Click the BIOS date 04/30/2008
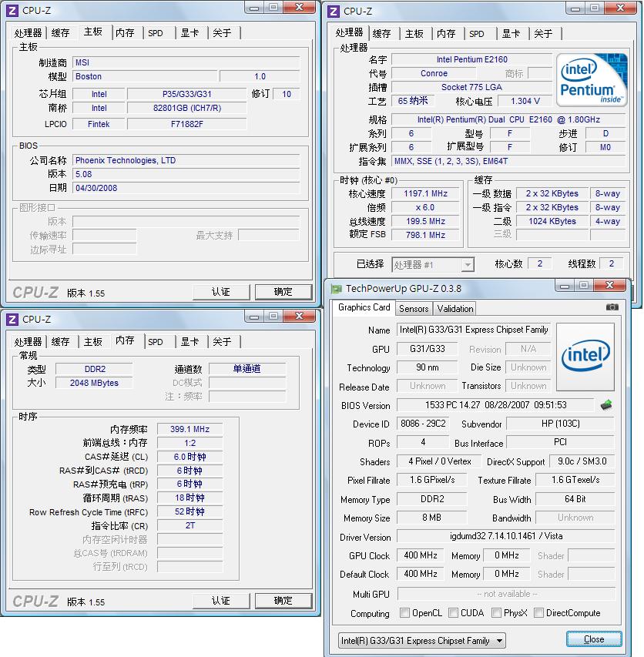The height and width of the screenshot is (657, 644). tap(186, 188)
